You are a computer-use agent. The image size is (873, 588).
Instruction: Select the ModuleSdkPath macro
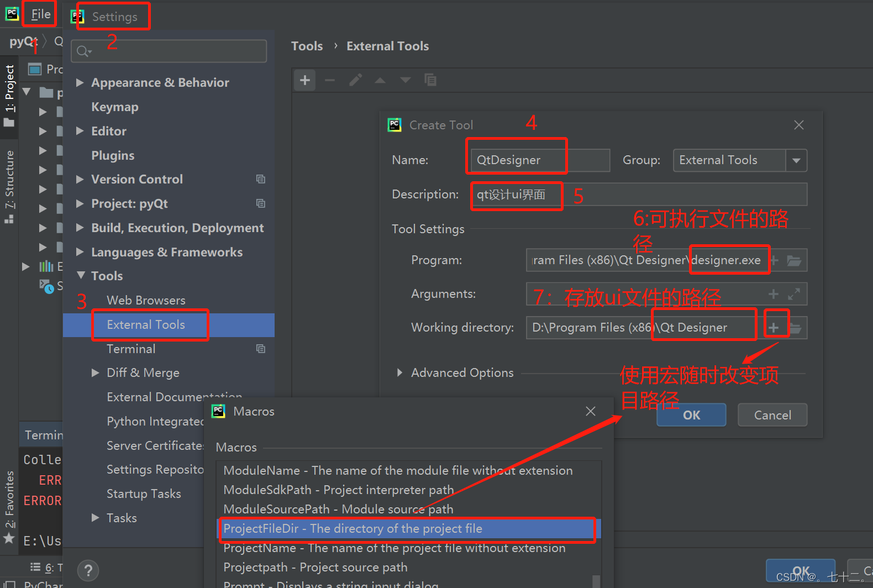(408, 490)
